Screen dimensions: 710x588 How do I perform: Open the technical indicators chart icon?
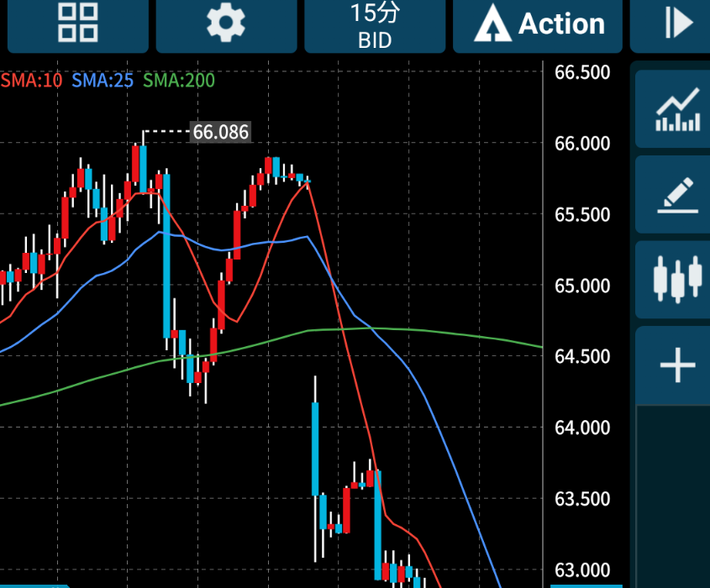click(677, 110)
